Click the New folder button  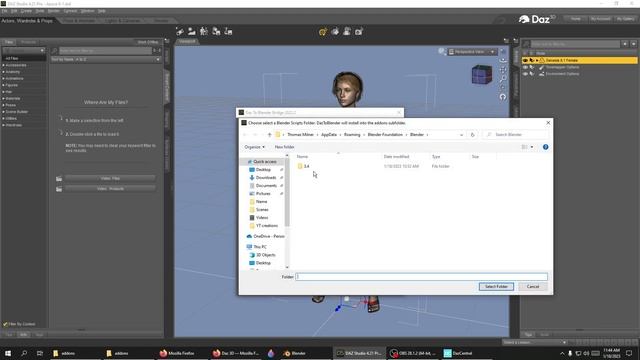coord(284,147)
